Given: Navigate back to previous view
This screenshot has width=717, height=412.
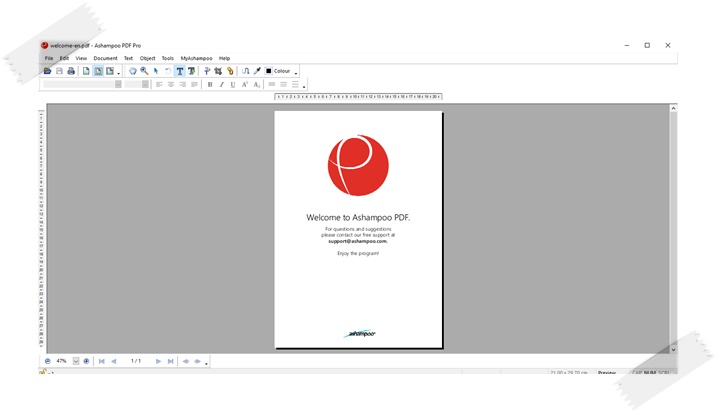Looking at the screenshot, I should (186, 361).
